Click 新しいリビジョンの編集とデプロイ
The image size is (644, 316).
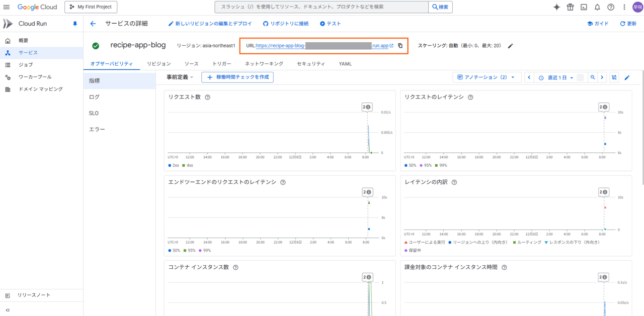point(210,24)
